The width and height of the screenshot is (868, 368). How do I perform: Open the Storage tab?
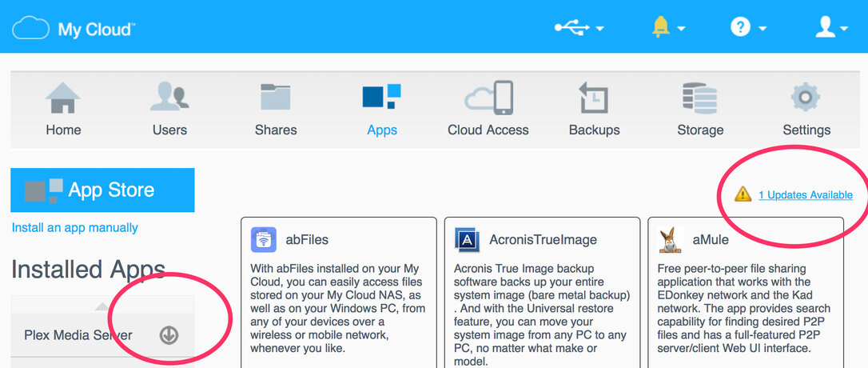click(700, 110)
